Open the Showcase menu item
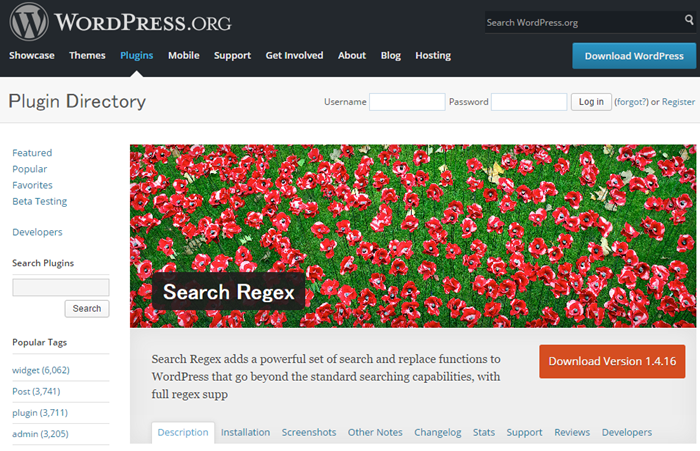 [x=32, y=55]
